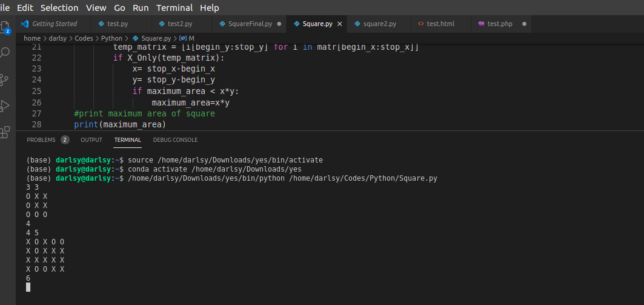The image size is (644, 305).
Task: Switch to the Output panel tab
Action: click(x=91, y=139)
